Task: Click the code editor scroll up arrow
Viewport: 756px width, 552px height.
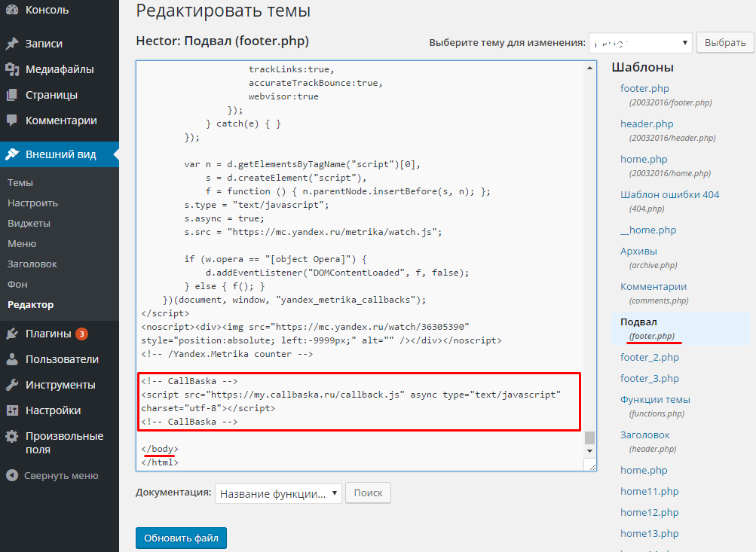Action: pyautogui.click(x=589, y=69)
